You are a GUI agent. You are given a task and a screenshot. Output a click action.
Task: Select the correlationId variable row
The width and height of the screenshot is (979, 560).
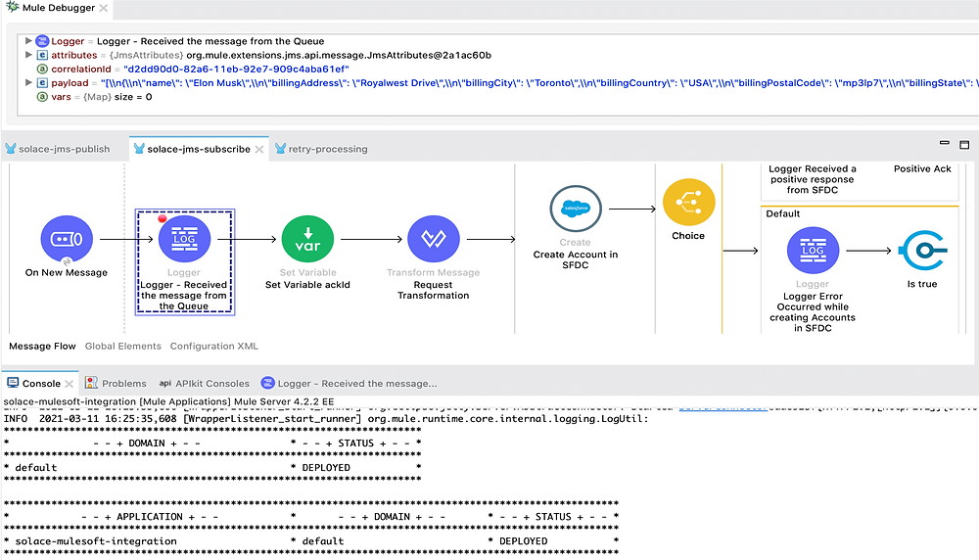[x=192, y=69]
